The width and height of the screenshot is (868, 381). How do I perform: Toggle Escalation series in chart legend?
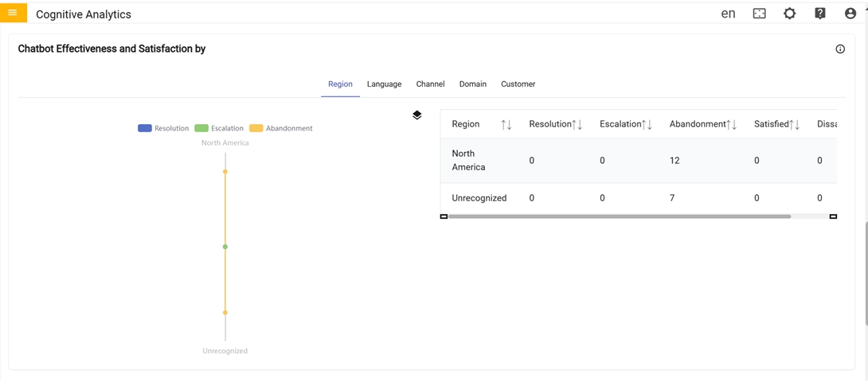(219, 128)
